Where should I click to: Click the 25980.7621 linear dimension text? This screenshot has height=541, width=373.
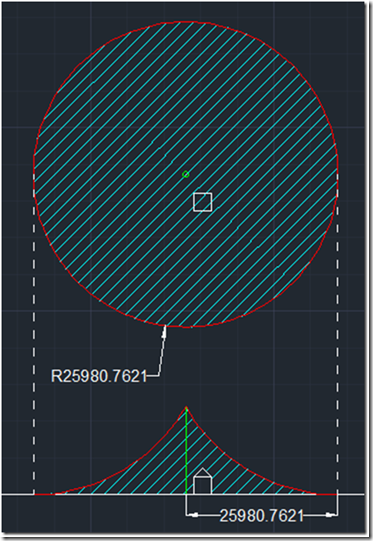click(262, 516)
